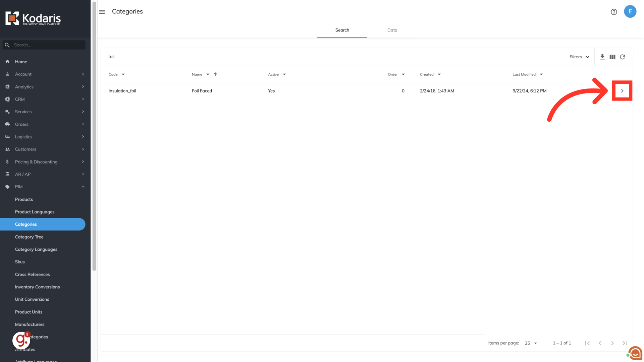Open the chat support widget icon
The image size is (644, 362).
point(635,353)
